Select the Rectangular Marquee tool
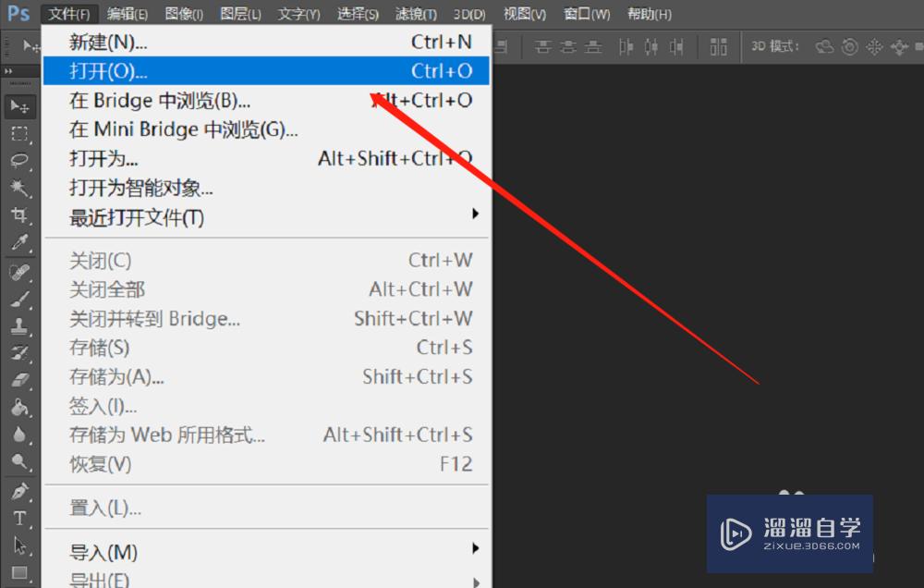 click(19, 134)
